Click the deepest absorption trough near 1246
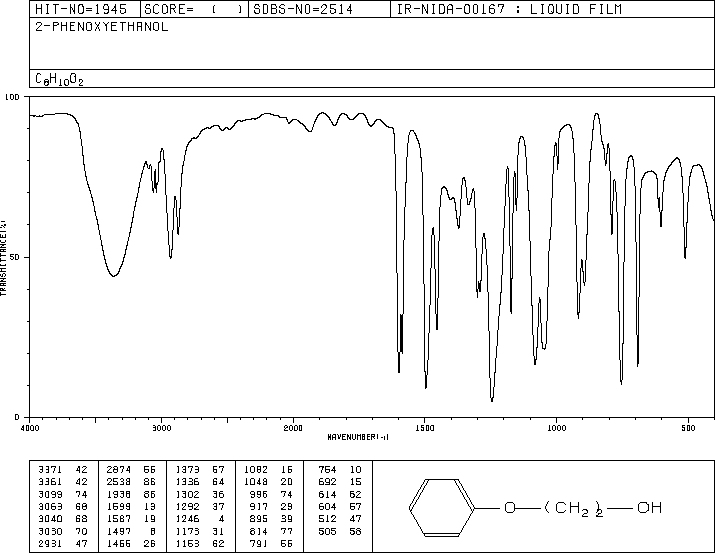The width and height of the screenshot is (715, 553). tap(492, 399)
